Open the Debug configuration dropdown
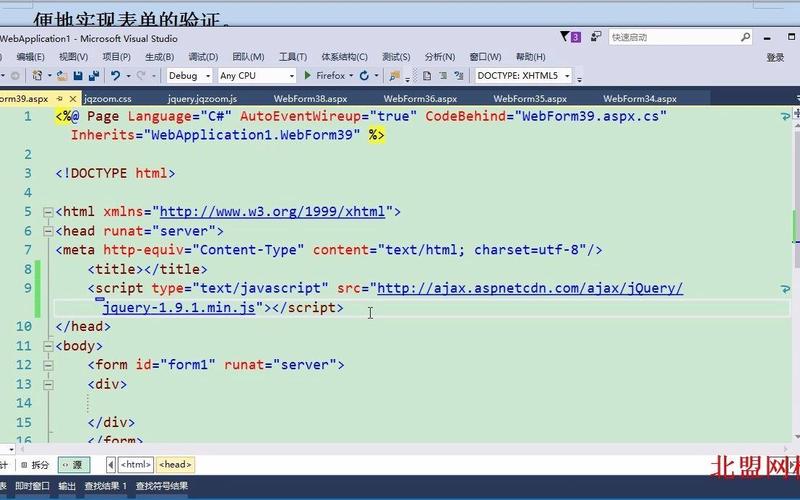800x500 pixels. pyautogui.click(x=188, y=76)
